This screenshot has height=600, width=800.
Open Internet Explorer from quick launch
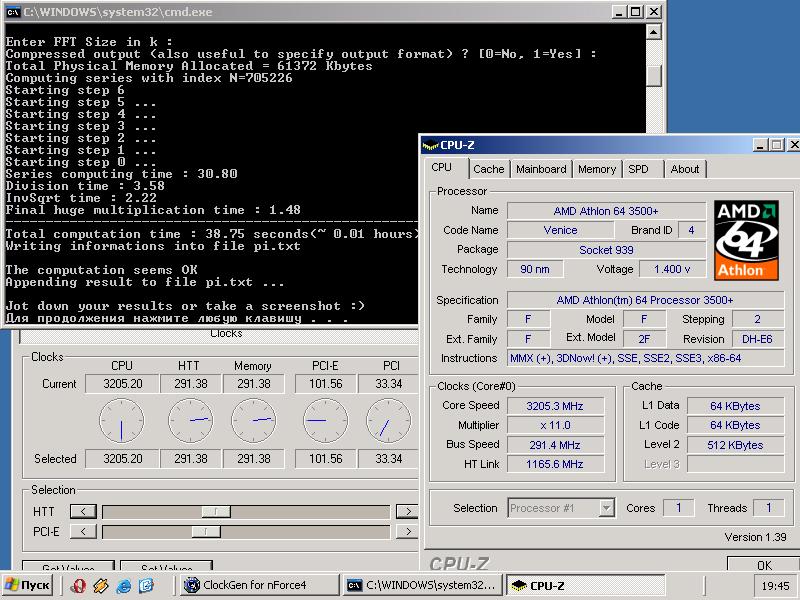tap(123, 585)
